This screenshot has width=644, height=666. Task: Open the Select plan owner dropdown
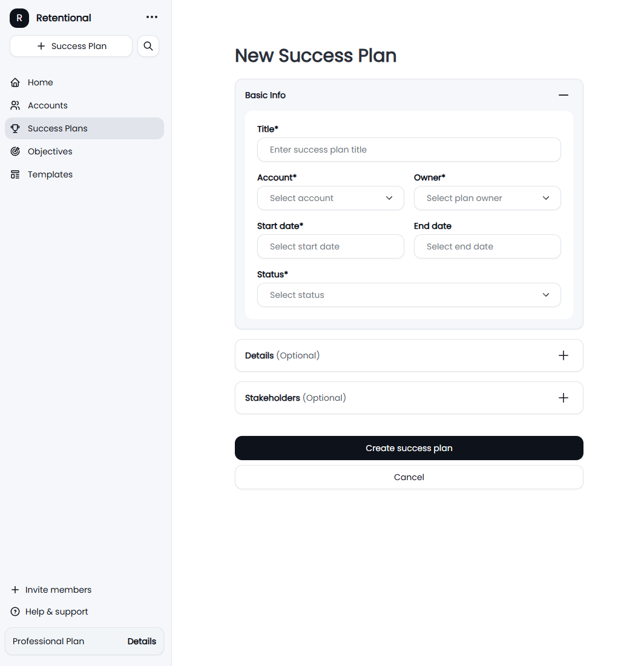tap(487, 198)
